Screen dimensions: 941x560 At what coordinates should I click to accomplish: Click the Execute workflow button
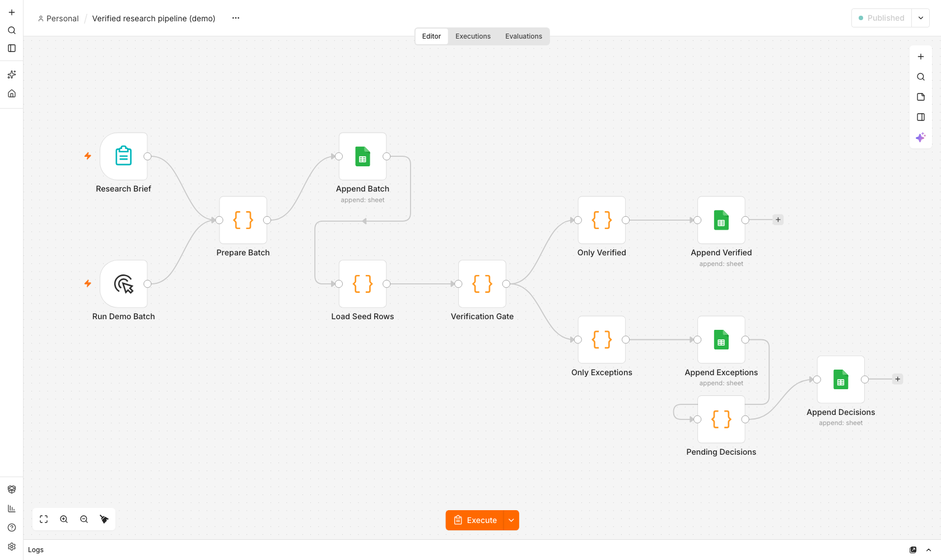tap(475, 520)
